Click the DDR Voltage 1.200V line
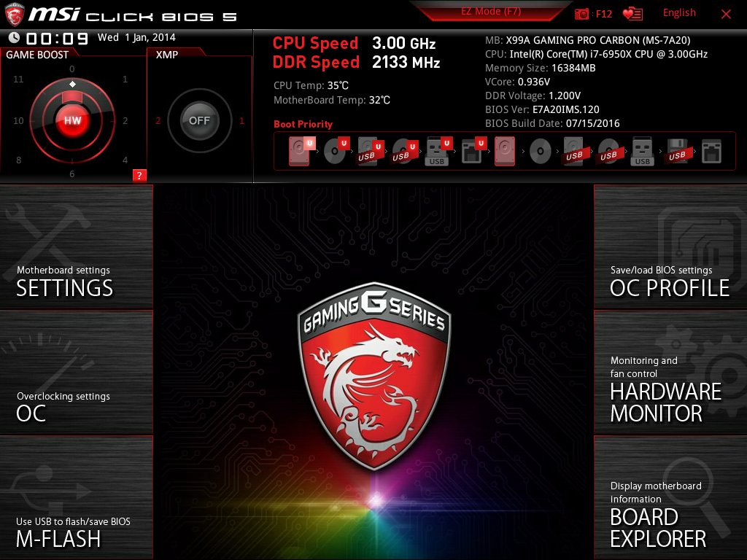This screenshot has width=747, height=560. [x=533, y=96]
